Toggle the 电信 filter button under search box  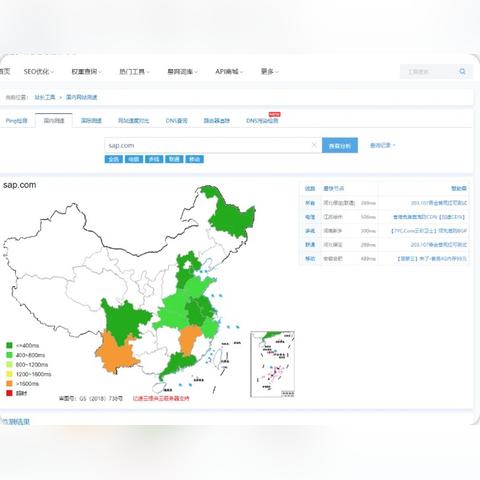(134, 159)
